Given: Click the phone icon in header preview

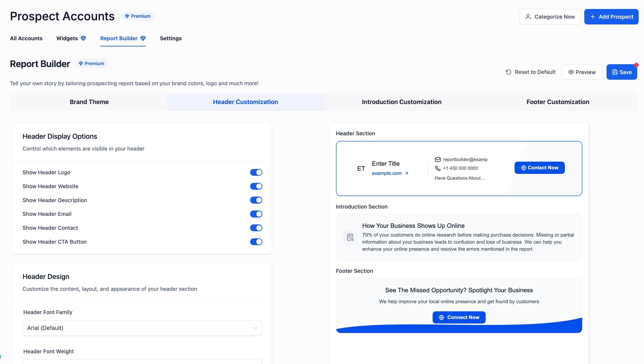Looking at the screenshot, I should (x=438, y=168).
